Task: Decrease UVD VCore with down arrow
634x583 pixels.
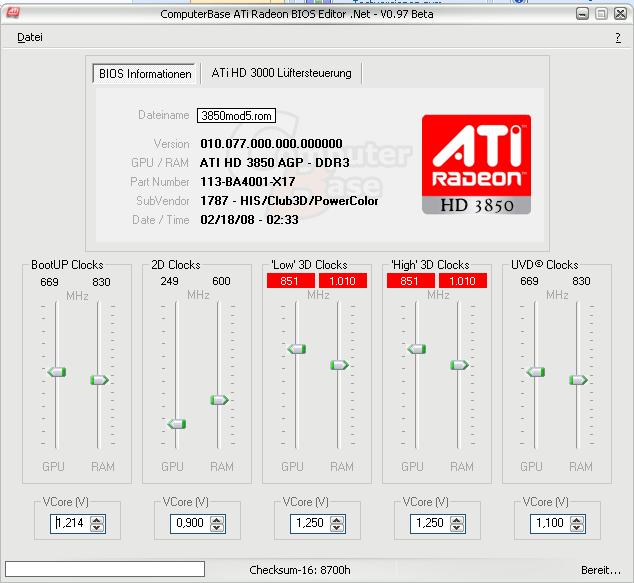Action: coord(577,527)
